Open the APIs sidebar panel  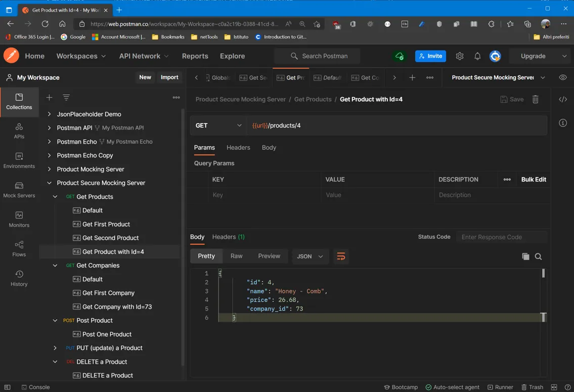click(x=19, y=131)
